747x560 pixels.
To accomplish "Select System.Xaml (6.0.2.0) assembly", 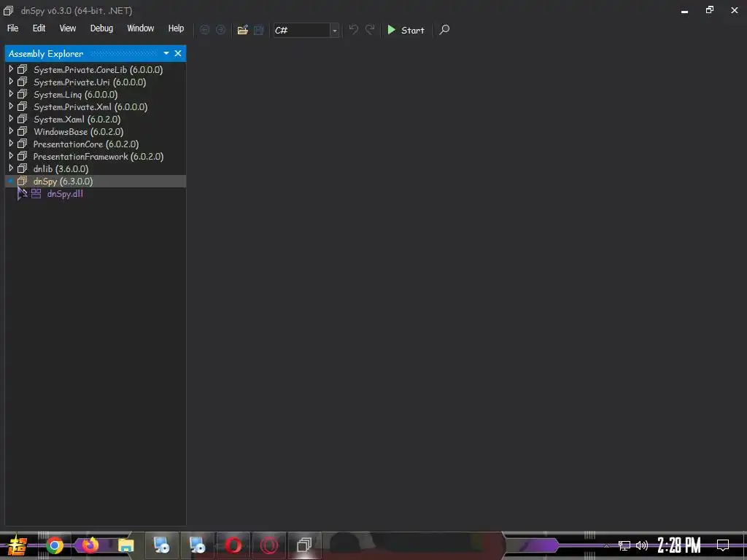I will [77, 119].
